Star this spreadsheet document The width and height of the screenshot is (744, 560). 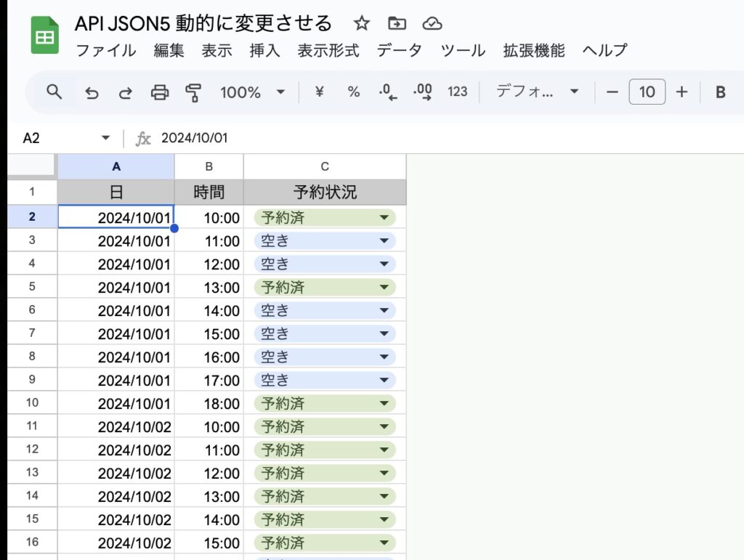361,23
